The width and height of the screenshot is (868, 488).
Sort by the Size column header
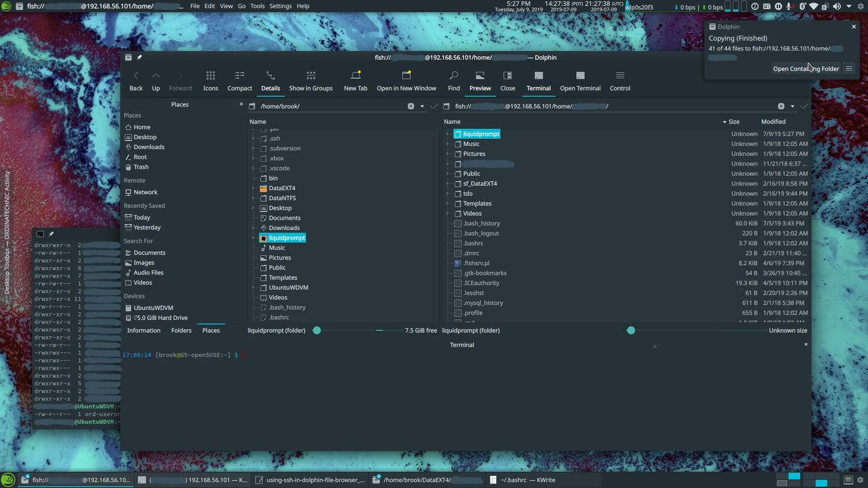pos(734,122)
